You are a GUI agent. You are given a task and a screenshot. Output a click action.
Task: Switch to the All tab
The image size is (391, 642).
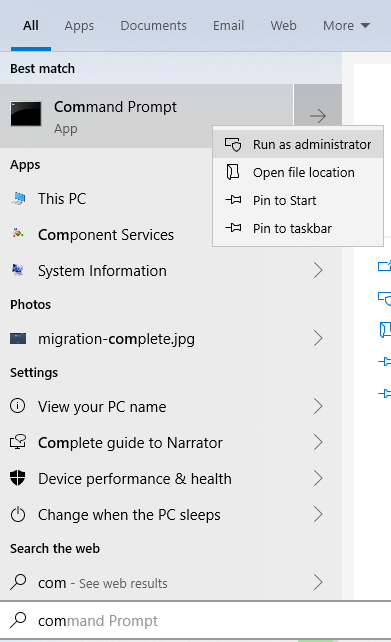click(x=31, y=25)
